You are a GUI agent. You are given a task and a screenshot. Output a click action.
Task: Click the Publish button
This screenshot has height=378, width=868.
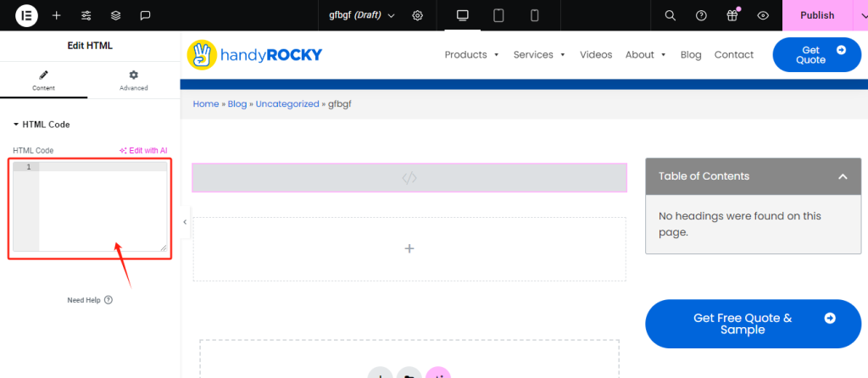(817, 15)
